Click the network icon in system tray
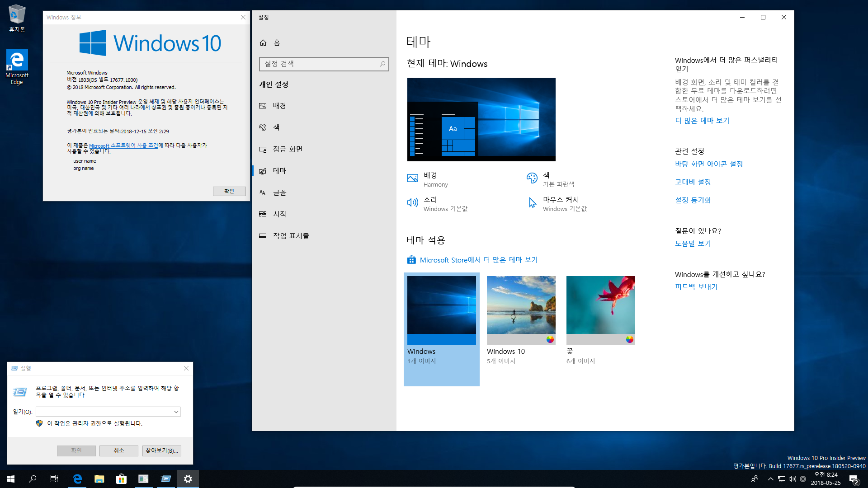The height and width of the screenshot is (488, 868). [x=782, y=479]
